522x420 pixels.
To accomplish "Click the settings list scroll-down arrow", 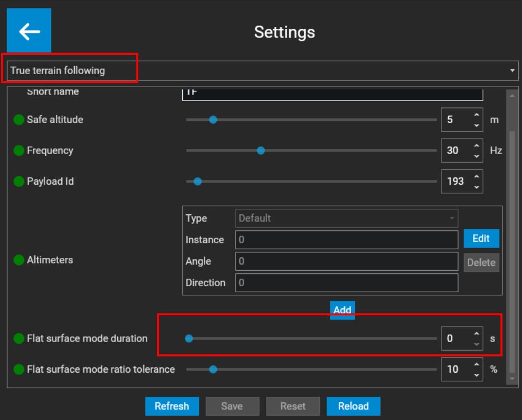I will pos(512,379).
